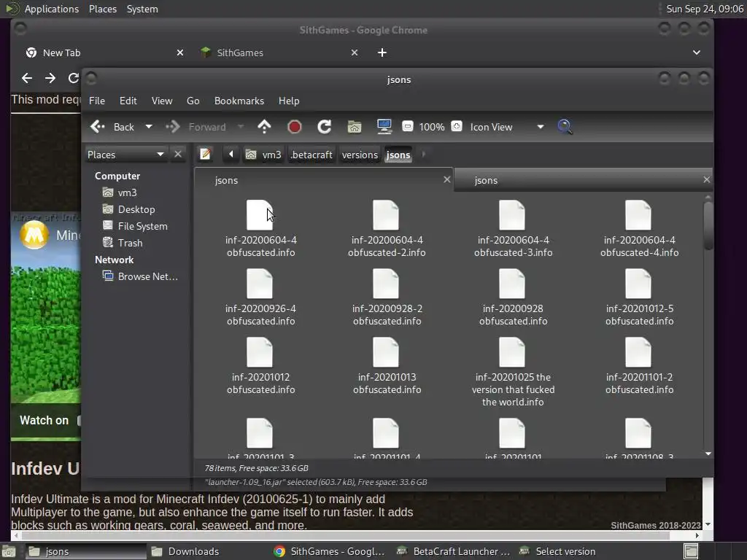Open the Home folder toolbar icon

point(354,127)
